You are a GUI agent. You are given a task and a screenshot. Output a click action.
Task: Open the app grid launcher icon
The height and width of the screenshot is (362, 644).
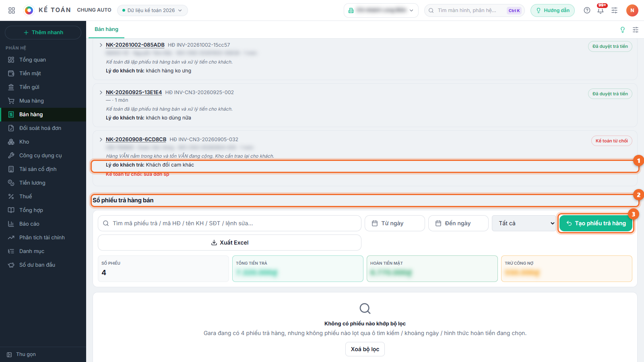12,10
